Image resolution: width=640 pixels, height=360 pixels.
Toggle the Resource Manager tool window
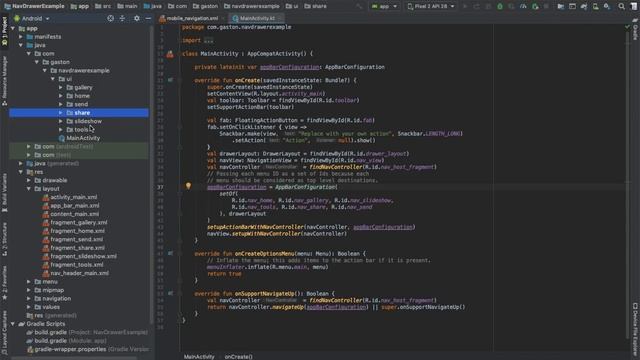click(4, 81)
